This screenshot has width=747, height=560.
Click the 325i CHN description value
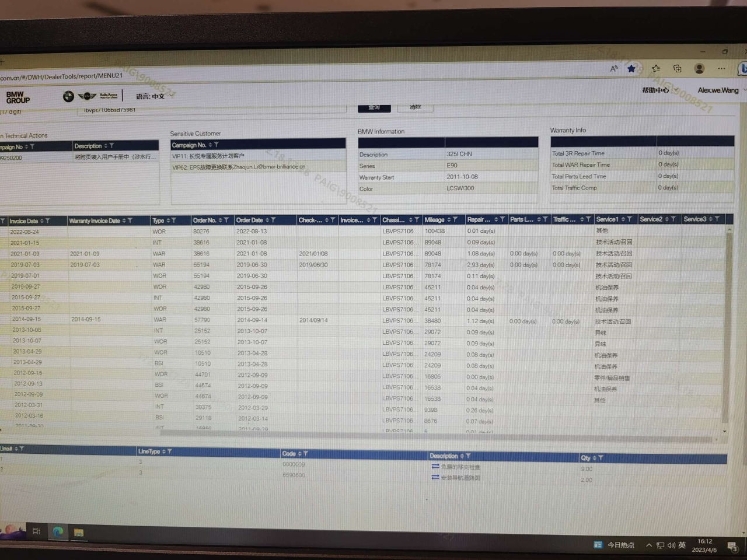(x=459, y=155)
